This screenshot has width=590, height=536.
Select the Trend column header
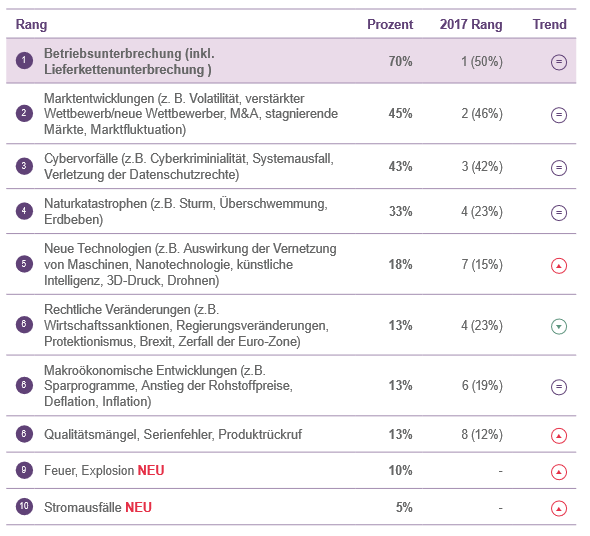(549, 24)
